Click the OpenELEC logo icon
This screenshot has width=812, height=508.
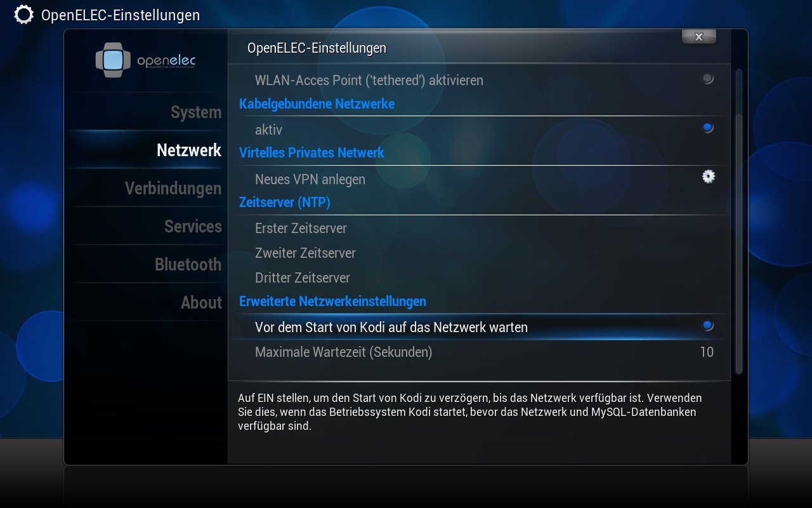point(113,60)
